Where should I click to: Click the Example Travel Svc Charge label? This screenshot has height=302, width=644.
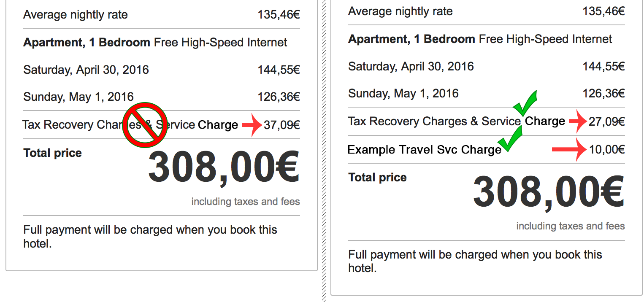[x=424, y=150]
